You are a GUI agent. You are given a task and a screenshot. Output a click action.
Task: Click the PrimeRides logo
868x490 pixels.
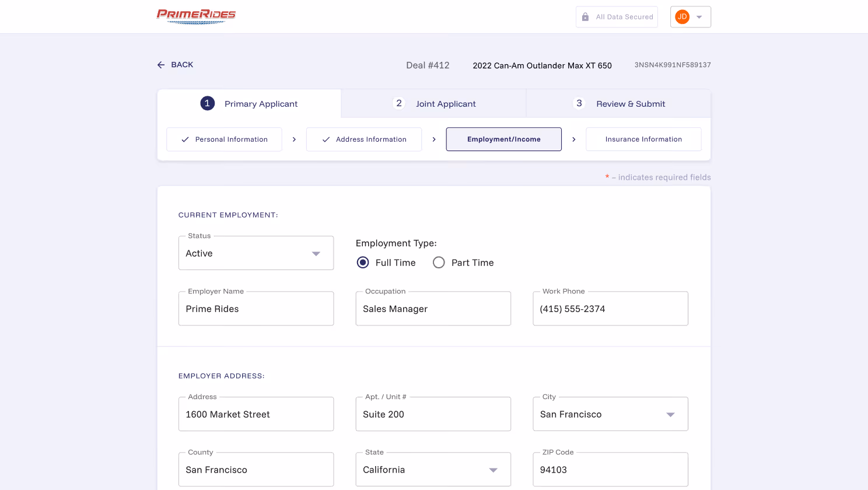[x=196, y=16]
